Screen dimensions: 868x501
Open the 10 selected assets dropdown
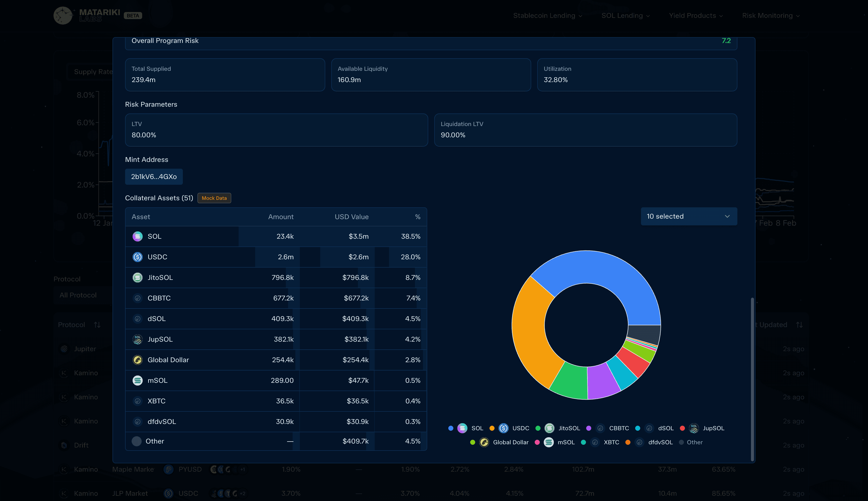pos(689,216)
